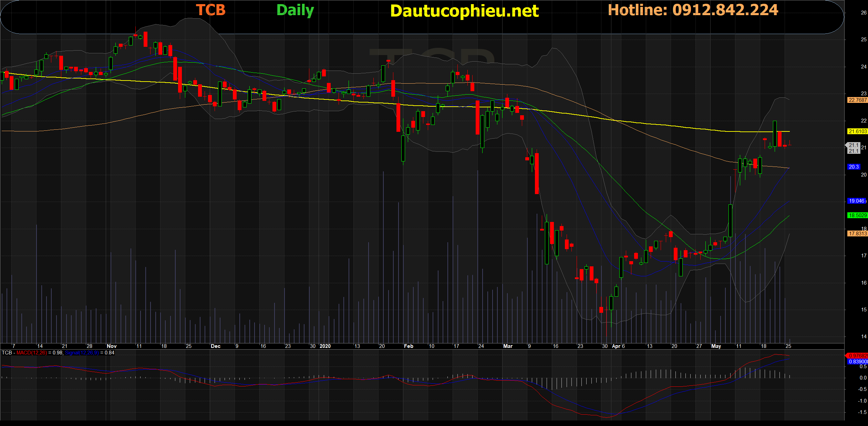Screen dimensions: 868x426
Task: Click the Mar month marker on time axis
Action: point(508,346)
